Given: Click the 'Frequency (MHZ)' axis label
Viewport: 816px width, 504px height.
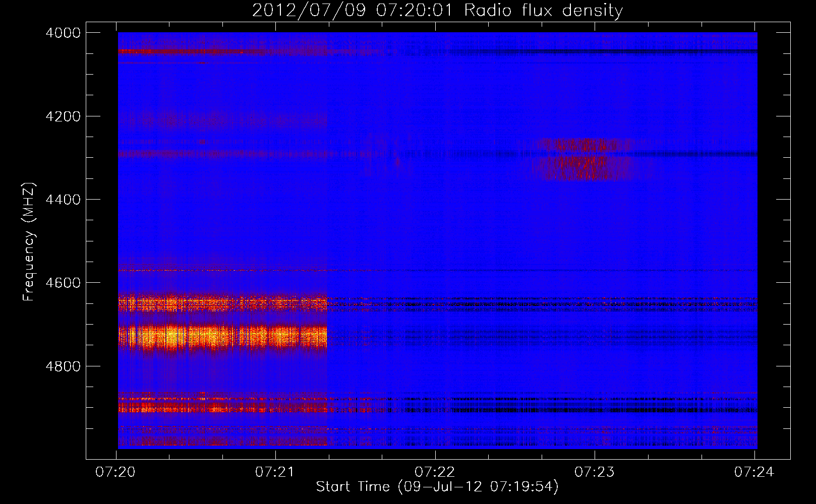Looking at the screenshot, I should click(x=29, y=242).
